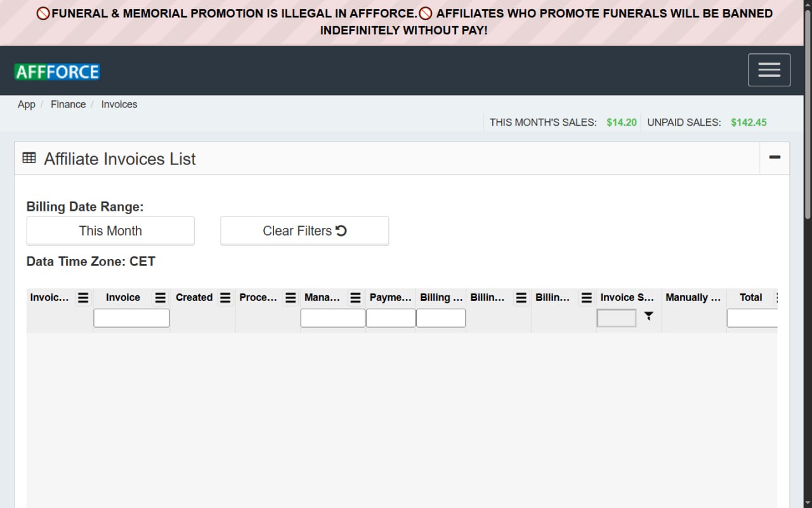
Task: Open the Invoice Status filter combo box
Action: (617, 318)
